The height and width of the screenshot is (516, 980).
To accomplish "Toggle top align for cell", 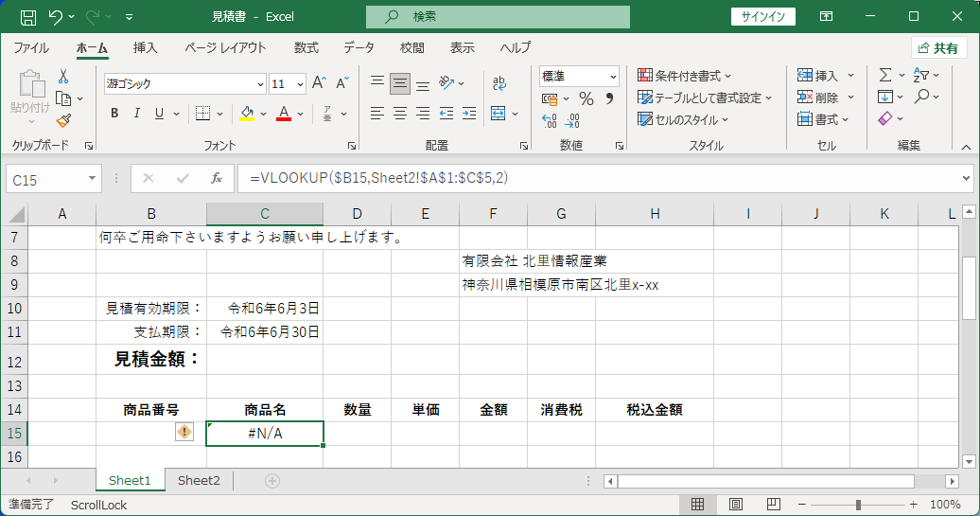I will 376,82.
